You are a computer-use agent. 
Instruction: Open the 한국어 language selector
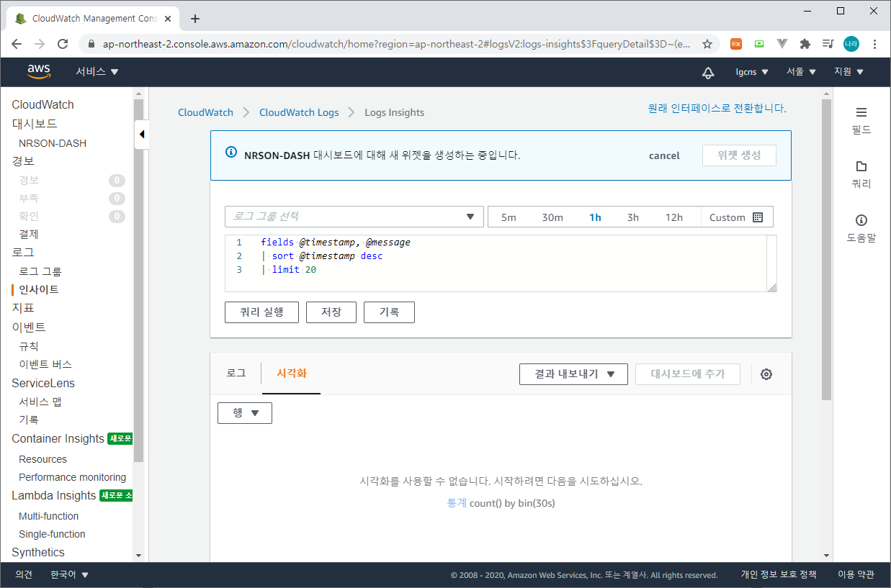click(x=70, y=574)
